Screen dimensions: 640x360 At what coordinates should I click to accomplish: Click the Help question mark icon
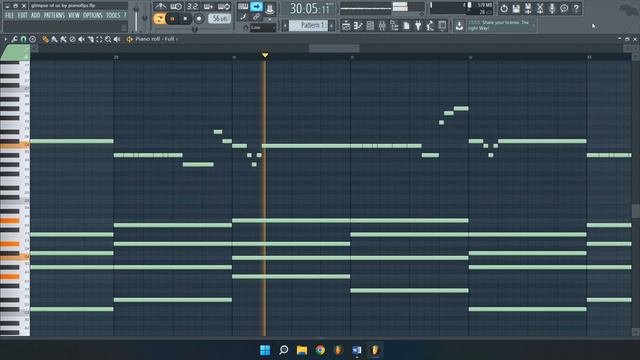pyautogui.click(x=576, y=8)
